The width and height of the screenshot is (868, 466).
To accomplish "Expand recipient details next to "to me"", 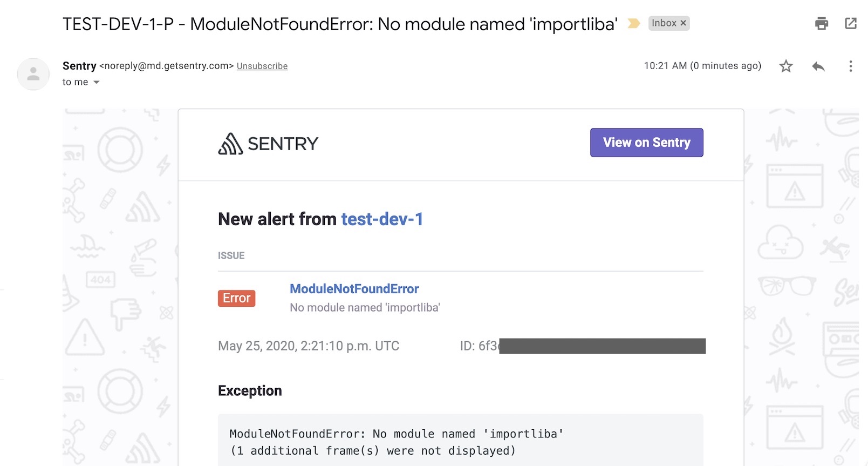I will pyautogui.click(x=97, y=83).
